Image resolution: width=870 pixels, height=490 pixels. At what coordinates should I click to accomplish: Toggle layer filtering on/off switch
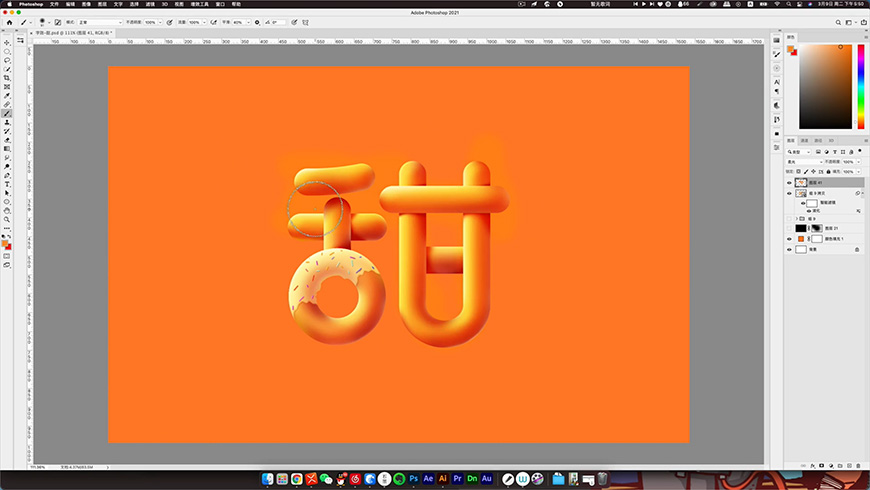[x=860, y=151]
